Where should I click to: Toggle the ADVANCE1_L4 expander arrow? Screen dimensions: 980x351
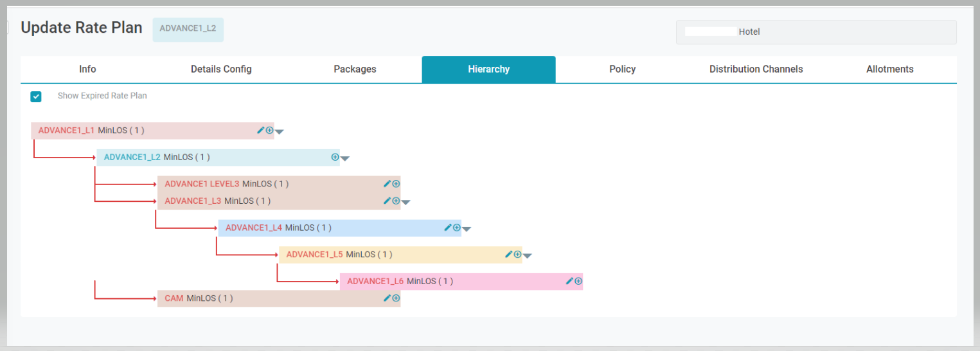467,229
